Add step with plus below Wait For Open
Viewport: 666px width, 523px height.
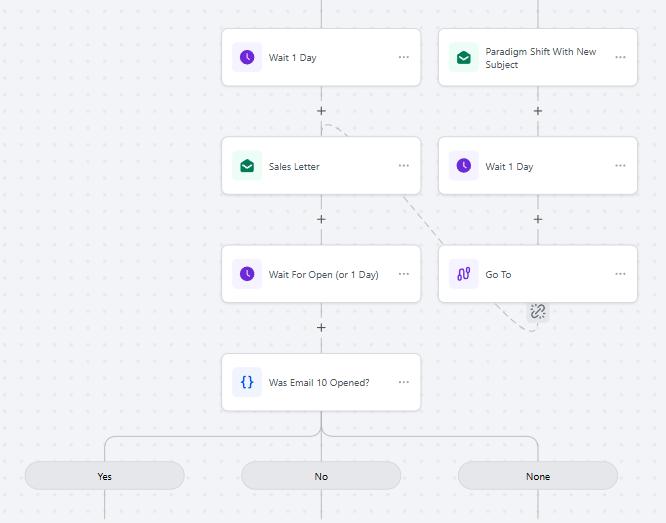pos(321,328)
